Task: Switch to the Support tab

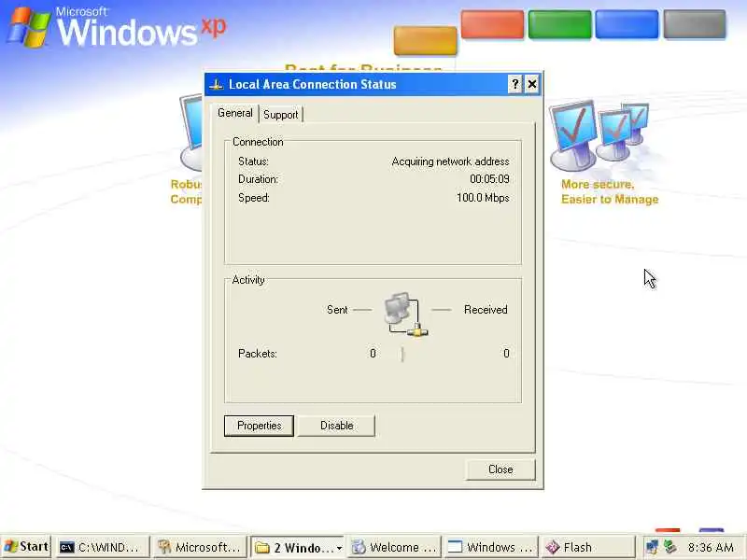Action: pyautogui.click(x=281, y=115)
